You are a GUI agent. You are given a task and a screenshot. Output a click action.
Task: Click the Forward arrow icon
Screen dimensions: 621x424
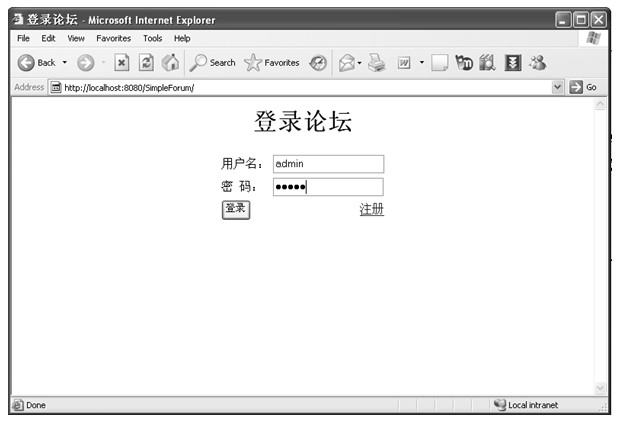coord(86,63)
